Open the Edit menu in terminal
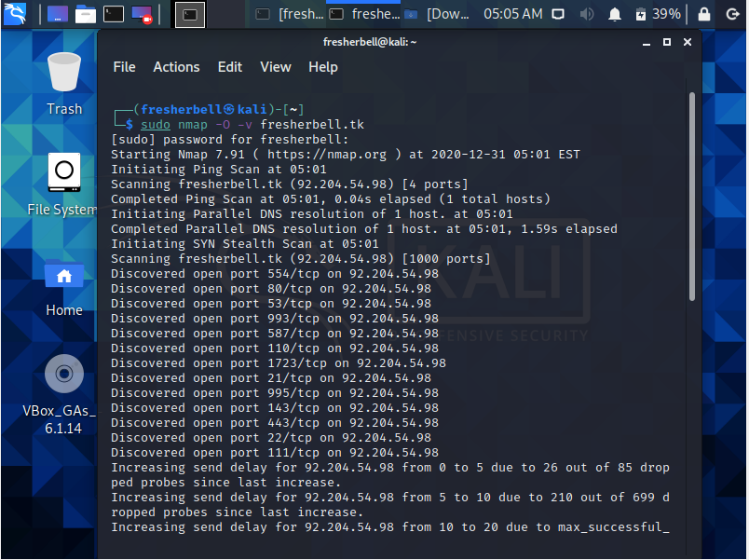The image size is (749, 560). pyautogui.click(x=230, y=67)
